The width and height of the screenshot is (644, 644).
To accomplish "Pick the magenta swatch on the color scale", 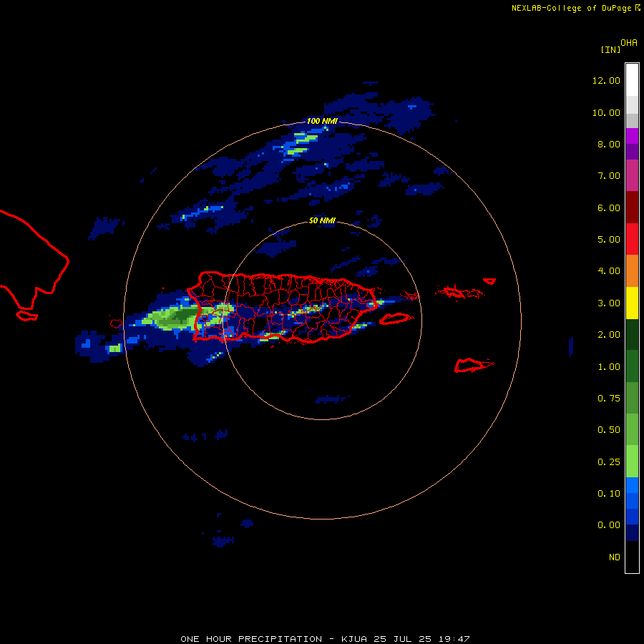I will [632, 136].
